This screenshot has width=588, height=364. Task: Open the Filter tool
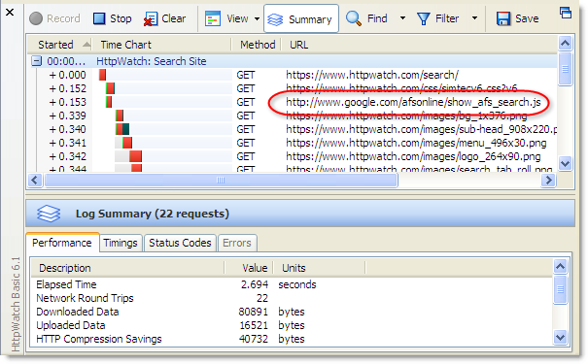(x=437, y=18)
